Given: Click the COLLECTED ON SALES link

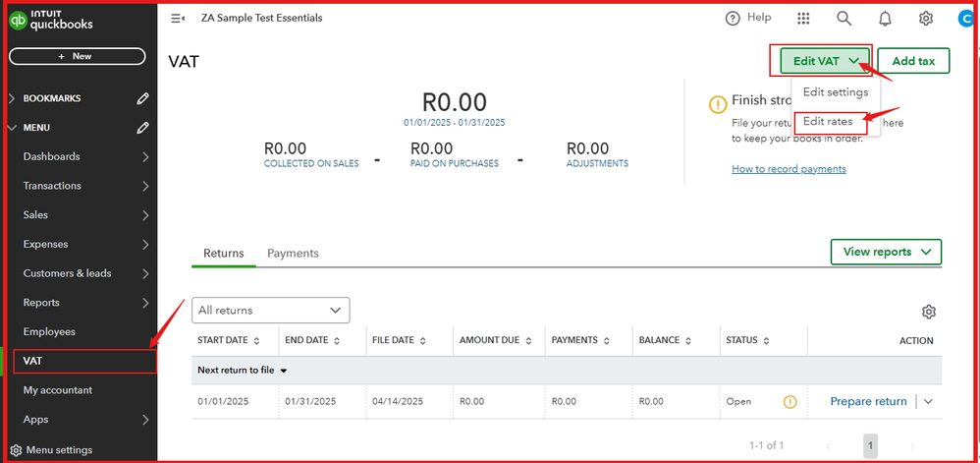Looking at the screenshot, I should [x=311, y=163].
